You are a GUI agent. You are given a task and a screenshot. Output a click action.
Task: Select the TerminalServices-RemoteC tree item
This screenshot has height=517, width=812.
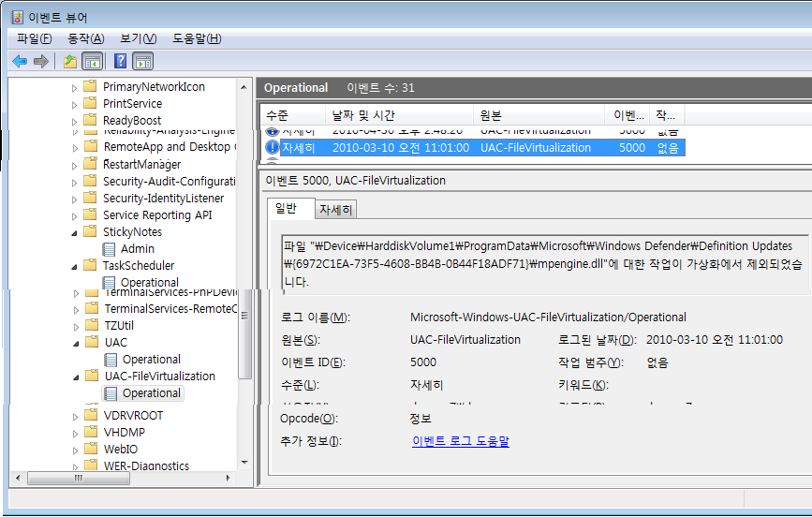click(170, 309)
